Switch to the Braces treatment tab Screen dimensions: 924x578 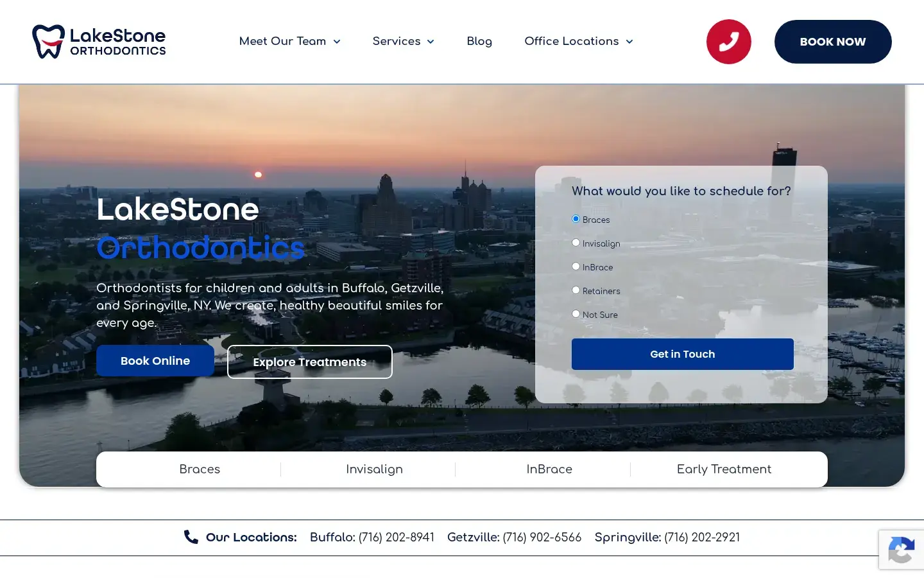pos(200,469)
